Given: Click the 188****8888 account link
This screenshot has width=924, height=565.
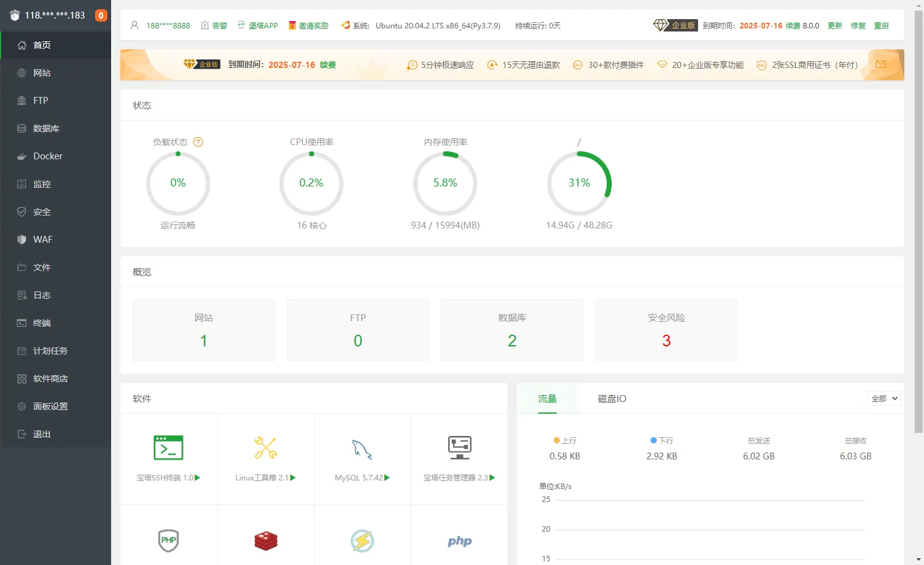Looking at the screenshot, I should 168,26.
